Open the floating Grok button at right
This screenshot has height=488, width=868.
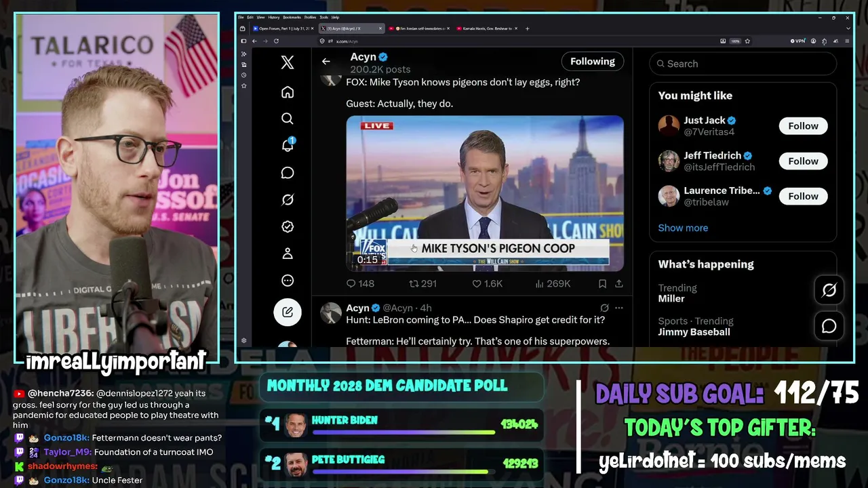pos(829,290)
